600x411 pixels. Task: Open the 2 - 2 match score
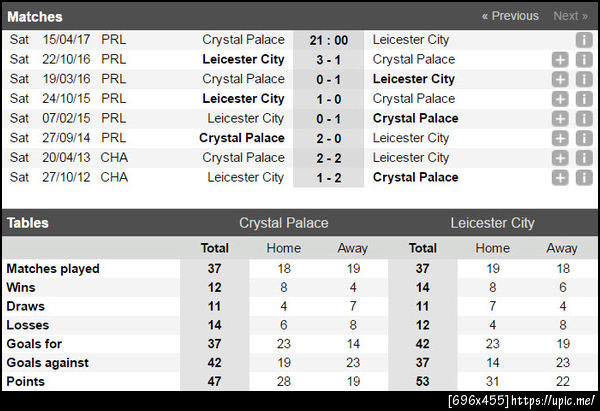click(x=328, y=158)
